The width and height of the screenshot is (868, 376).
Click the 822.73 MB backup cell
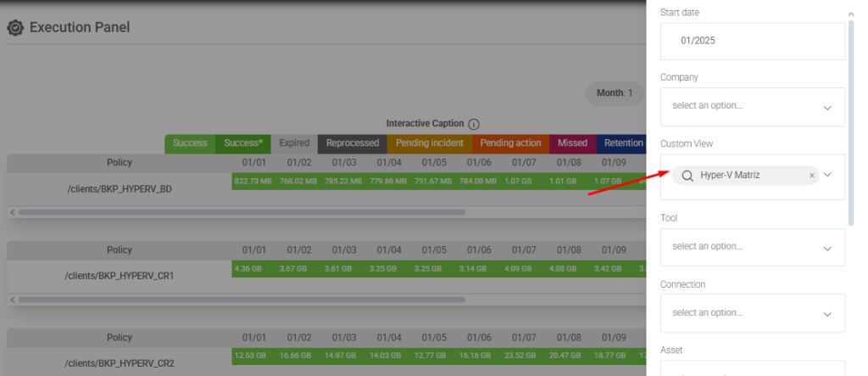[x=253, y=180]
